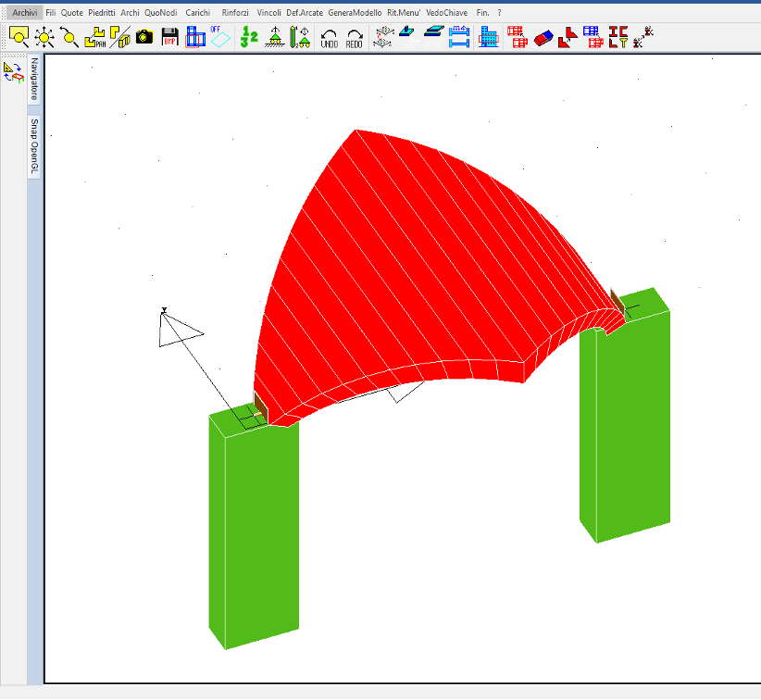
Task: Toggle the OFF plane icon
Action: pyautogui.click(x=220, y=37)
